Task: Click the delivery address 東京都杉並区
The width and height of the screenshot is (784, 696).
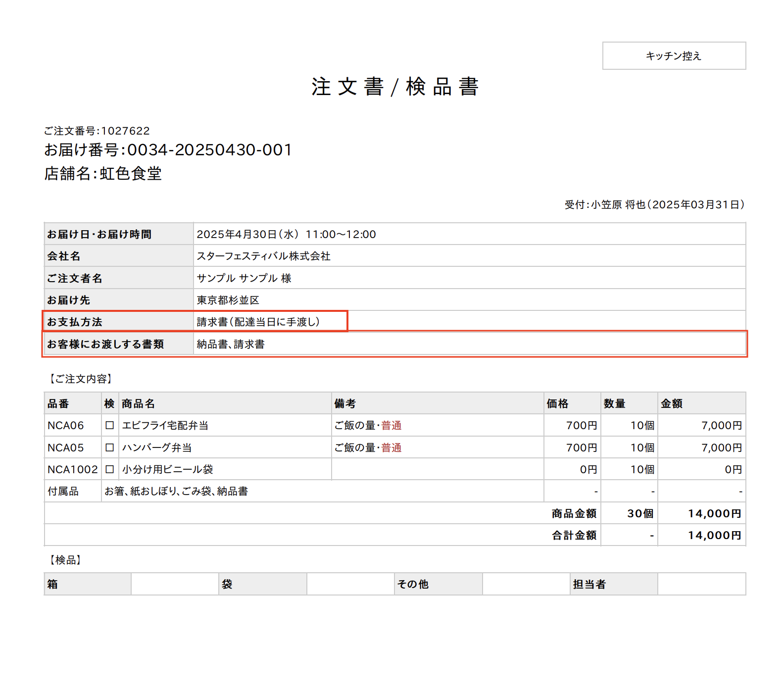Action: pos(228,300)
